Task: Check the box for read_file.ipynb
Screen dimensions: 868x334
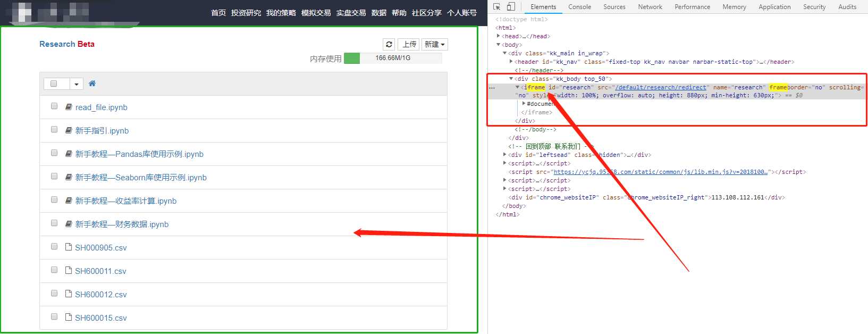Action: [x=54, y=106]
